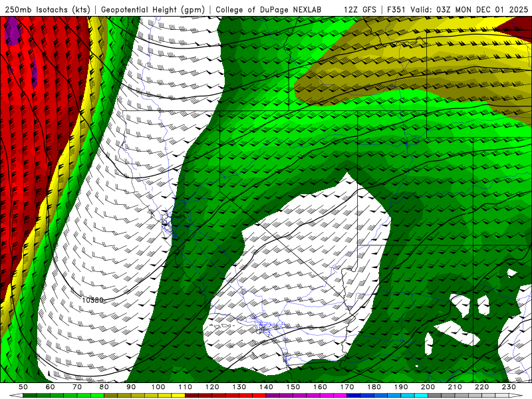Click the "80" color scale label
Image resolution: width=532 pixels, height=399 pixels.
coord(104,387)
